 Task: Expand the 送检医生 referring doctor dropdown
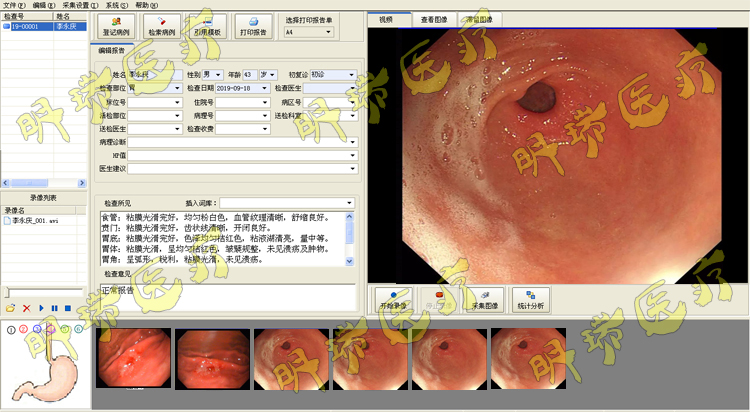coord(177,129)
